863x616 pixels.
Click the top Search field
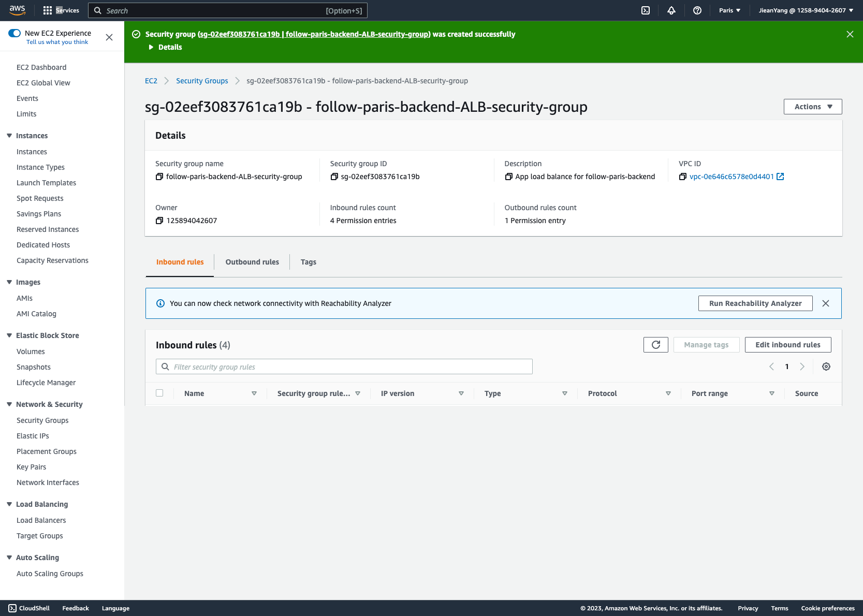tap(228, 10)
